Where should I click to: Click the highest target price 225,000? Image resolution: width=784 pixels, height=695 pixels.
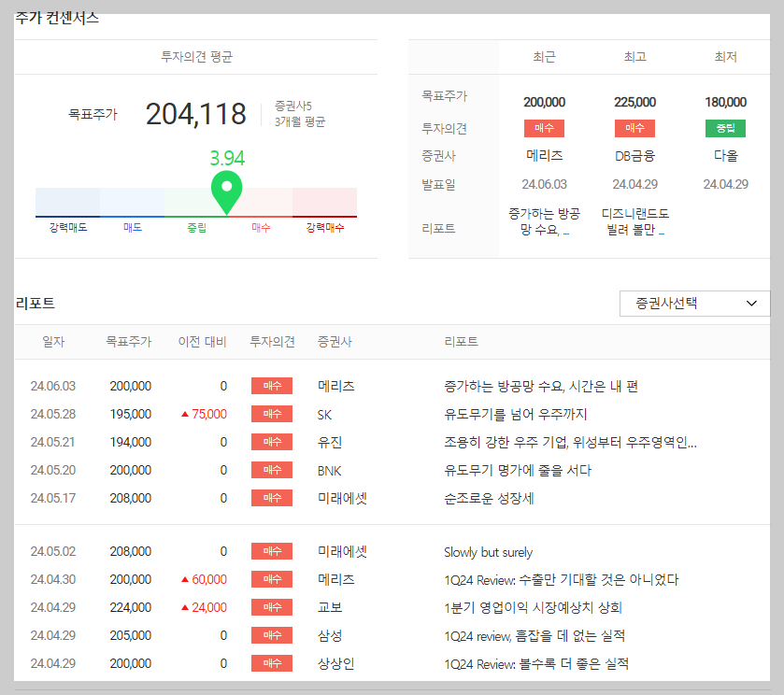click(x=635, y=102)
